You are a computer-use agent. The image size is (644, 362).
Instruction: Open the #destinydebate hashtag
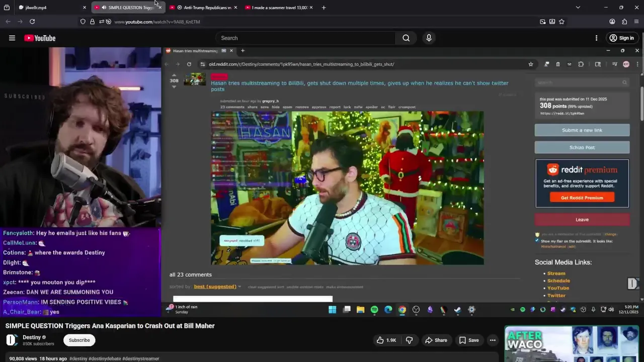pyautogui.click(x=105, y=359)
